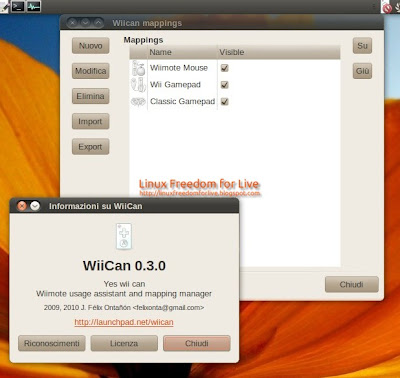Select the Classic Gamepad mapping icon
The image size is (400, 378).
(x=138, y=101)
